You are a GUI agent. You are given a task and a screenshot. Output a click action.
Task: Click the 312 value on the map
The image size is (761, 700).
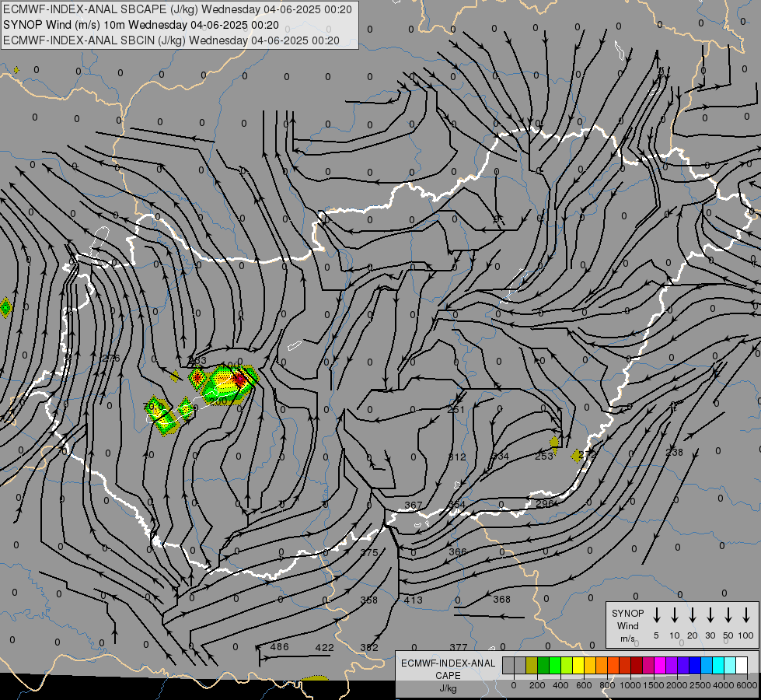tap(457, 457)
